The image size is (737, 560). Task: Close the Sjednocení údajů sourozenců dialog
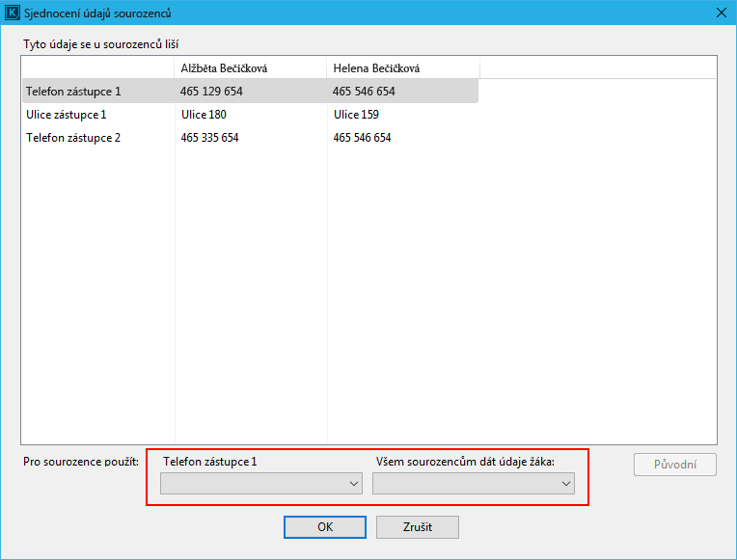[x=720, y=13]
